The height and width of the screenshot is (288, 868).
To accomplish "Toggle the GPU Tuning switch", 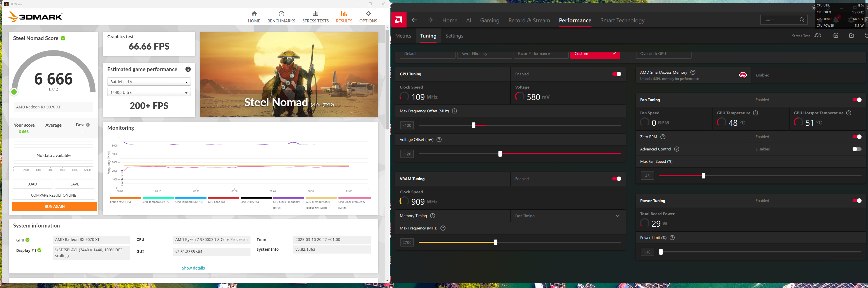I will pos(617,74).
